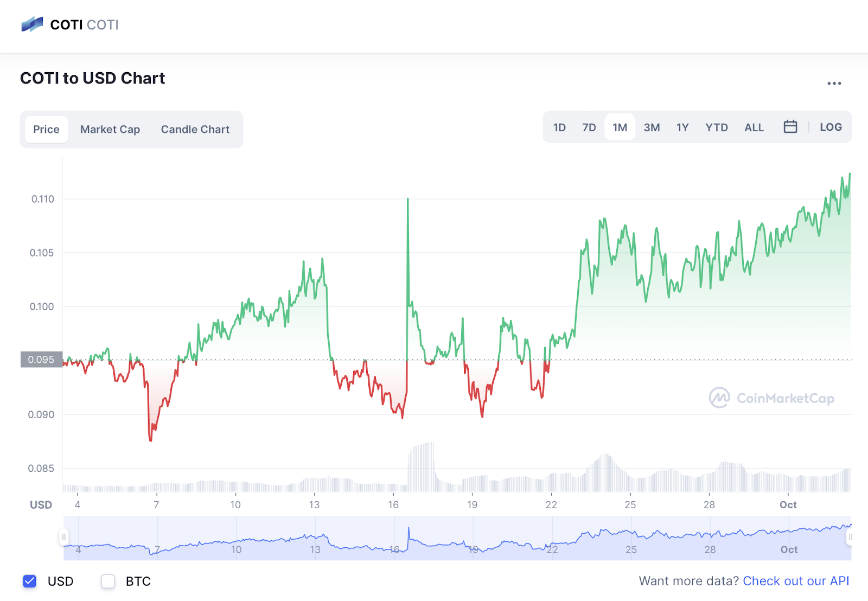Select the YTD time range
The height and width of the screenshot is (601, 868).
click(716, 127)
